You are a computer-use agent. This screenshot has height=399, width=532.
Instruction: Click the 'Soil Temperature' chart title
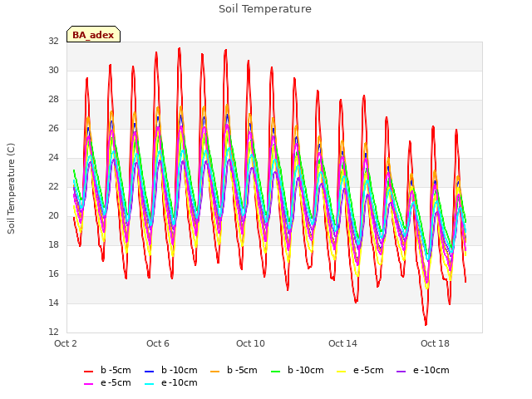click(x=265, y=9)
